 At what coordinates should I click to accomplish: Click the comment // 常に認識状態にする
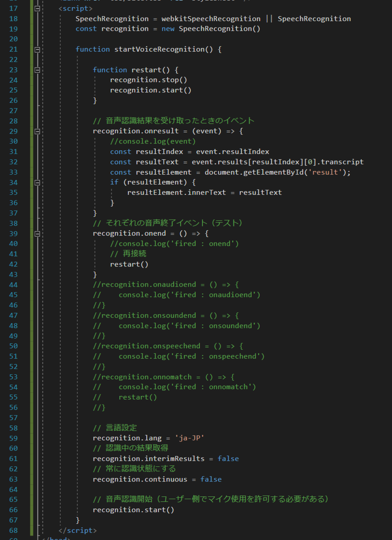(x=134, y=468)
